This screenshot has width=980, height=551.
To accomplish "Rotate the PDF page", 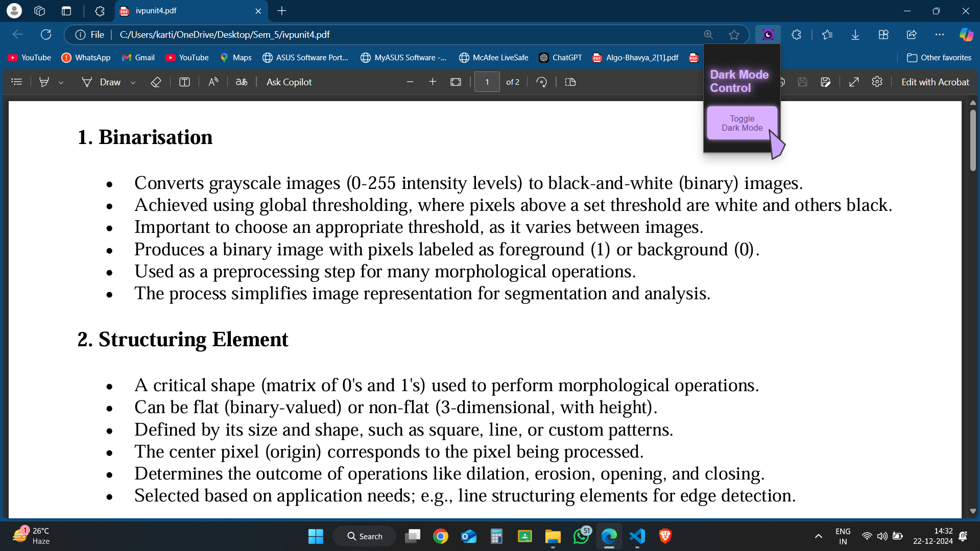I will click(x=542, y=82).
